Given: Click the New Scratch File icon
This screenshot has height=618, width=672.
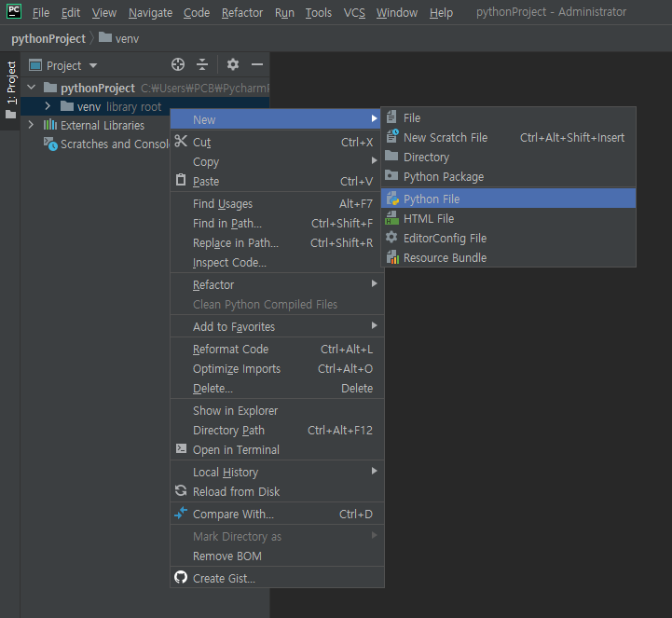Looking at the screenshot, I should tap(392, 136).
